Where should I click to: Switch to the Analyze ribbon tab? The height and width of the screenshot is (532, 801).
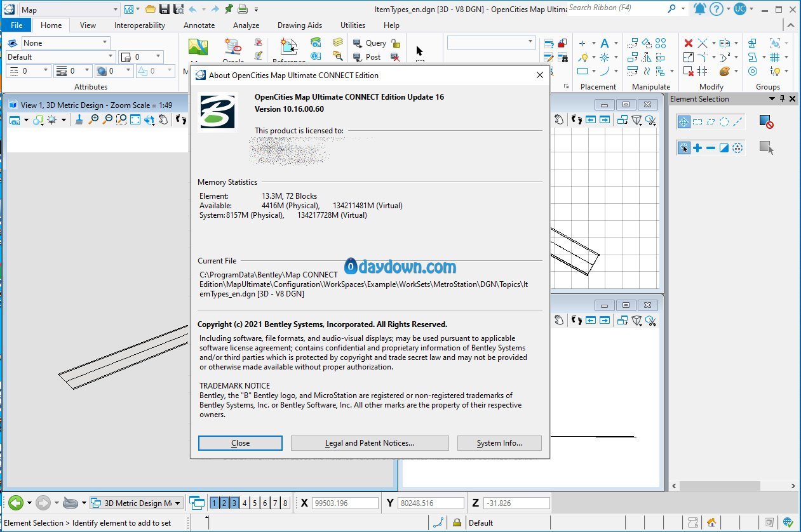tap(246, 25)
